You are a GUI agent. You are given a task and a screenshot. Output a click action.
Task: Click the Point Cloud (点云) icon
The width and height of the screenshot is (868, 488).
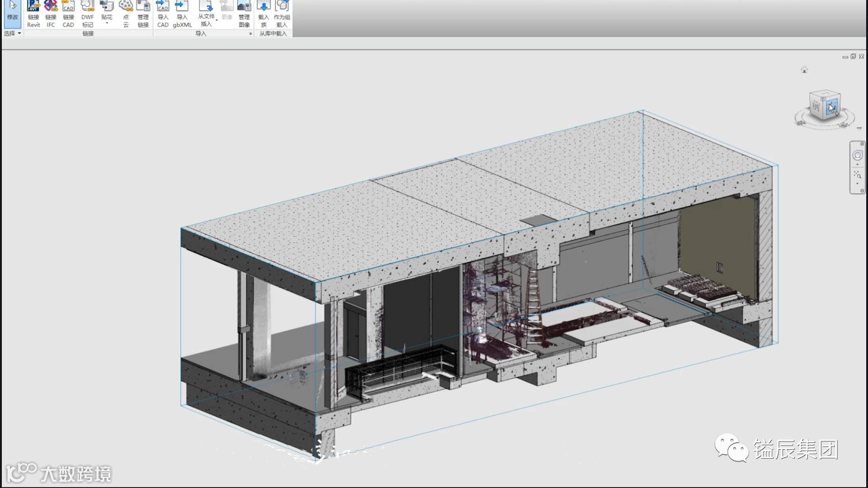(126, 14)
